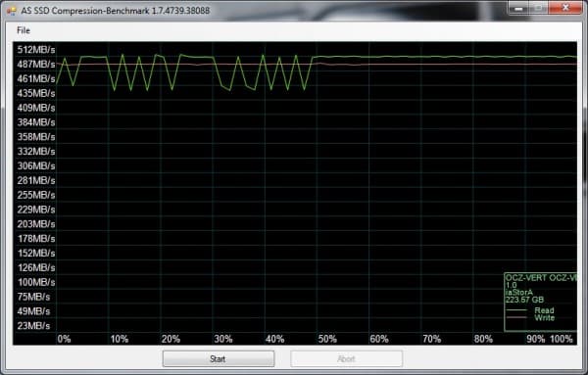Start the compression benchmark

219,359
